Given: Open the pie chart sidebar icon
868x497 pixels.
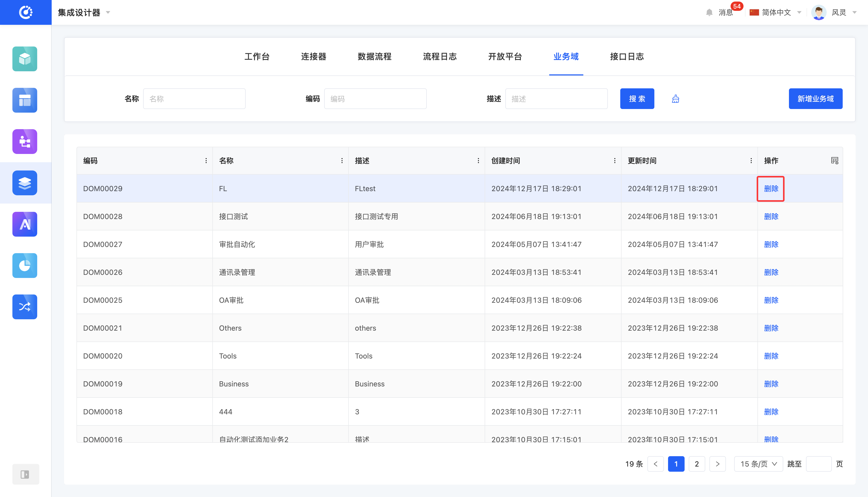Looking at the screenshot, I should 25,265.
